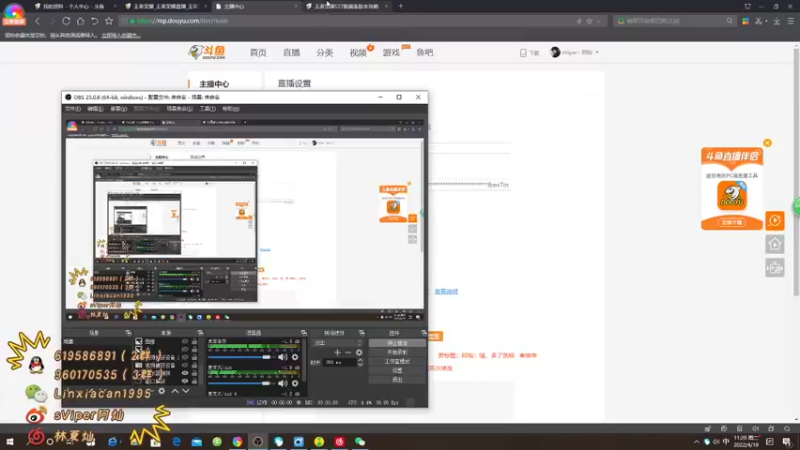800x450 pixels.
Task: Toggle eye icon on bottom source row
Action: click(185, 381)
